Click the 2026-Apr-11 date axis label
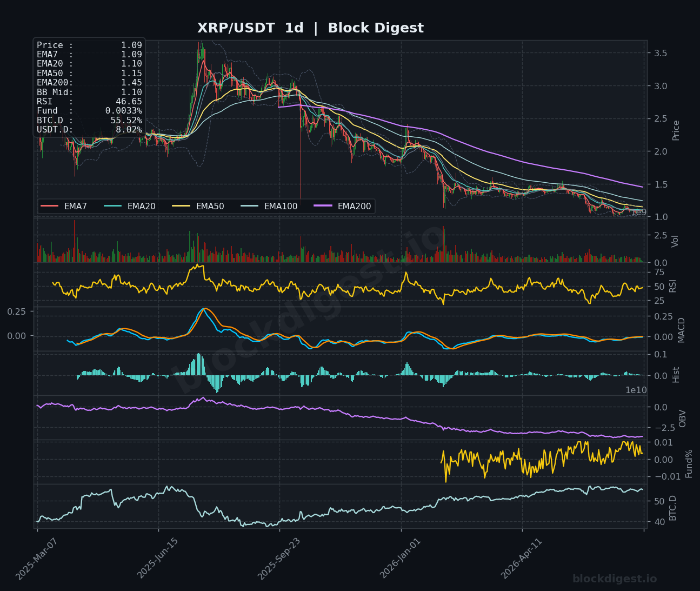Viewport: 700px width, 591px height. tap(521, 558)
